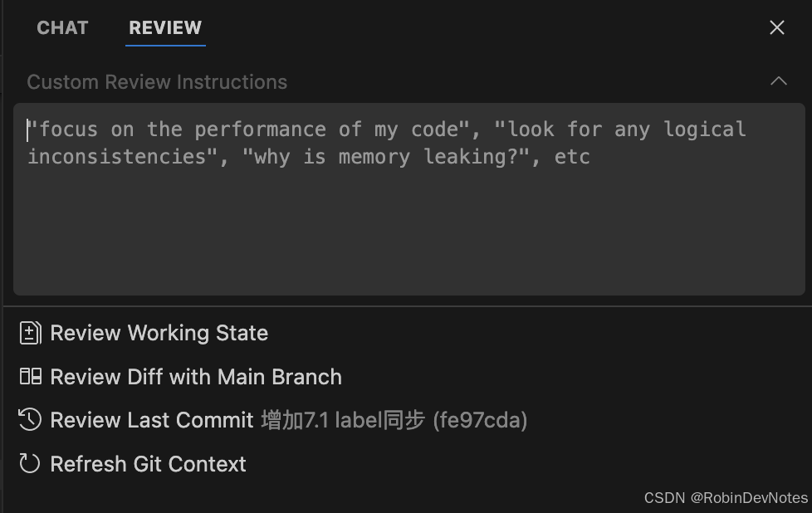
Task: Click the blue underline beneath the REVIEW tab
Action: pos(165,46)
